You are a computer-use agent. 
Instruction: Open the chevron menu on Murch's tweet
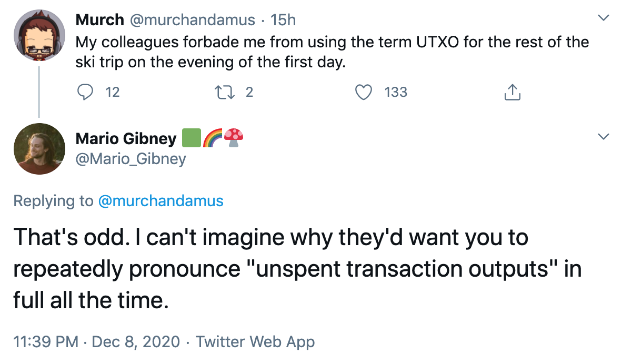tap(604, 18)
